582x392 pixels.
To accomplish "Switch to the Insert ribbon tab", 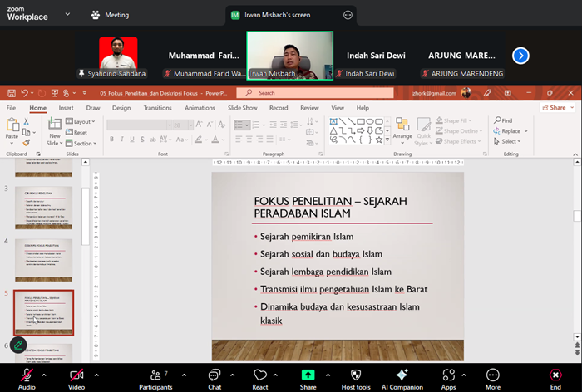I will [x=66, y=108].
